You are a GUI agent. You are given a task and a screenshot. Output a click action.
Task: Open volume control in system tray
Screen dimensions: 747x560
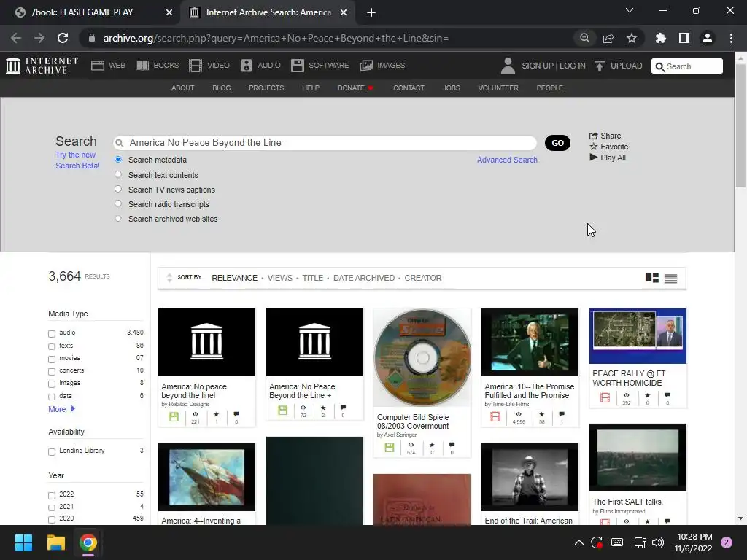658,542
